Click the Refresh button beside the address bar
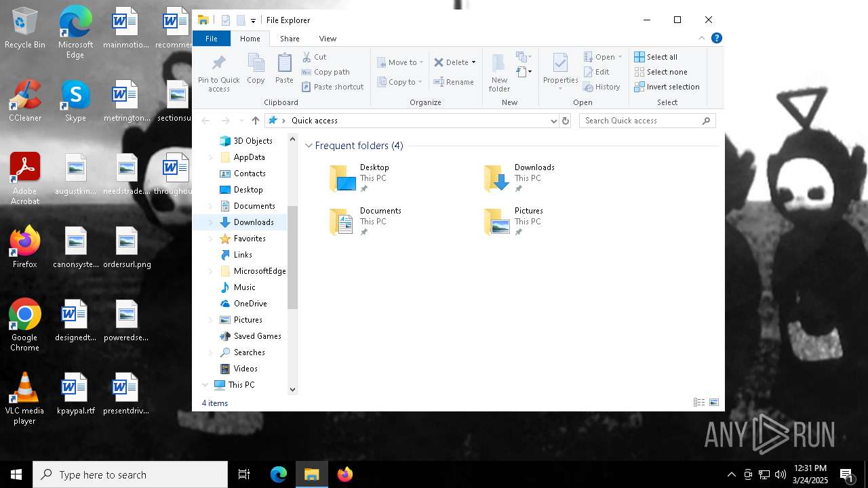The width and height of the screenshot is (868, 488). pos(566,121)
